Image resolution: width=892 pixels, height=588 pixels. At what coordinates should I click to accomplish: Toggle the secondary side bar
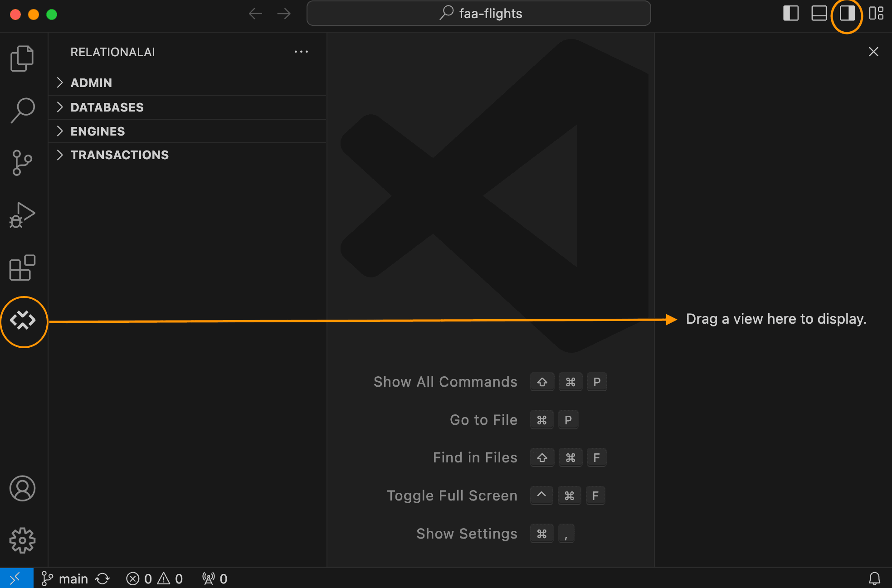point(847,13)
